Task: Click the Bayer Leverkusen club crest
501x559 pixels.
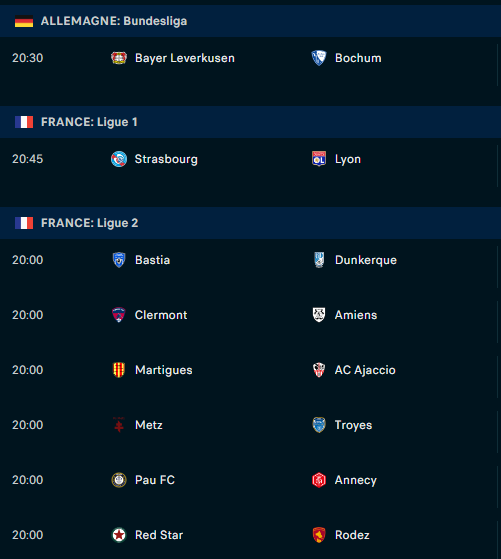Action: click(x=119, y=58)
